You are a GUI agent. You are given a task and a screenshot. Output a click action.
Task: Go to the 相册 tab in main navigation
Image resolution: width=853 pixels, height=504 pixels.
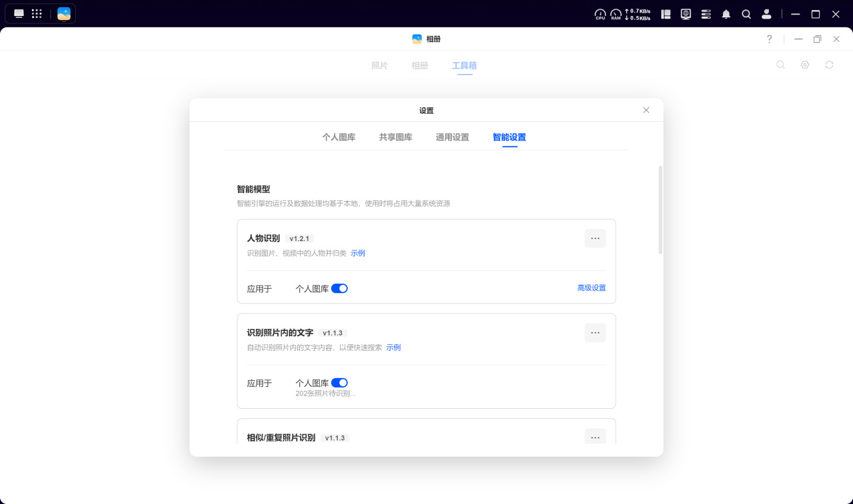[x=420, y=65]
